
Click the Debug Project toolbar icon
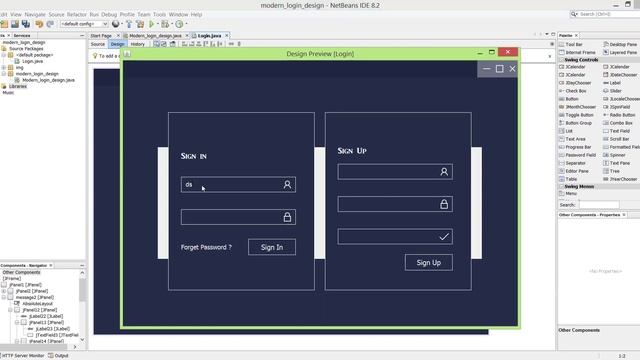click(x=165, y=24)
